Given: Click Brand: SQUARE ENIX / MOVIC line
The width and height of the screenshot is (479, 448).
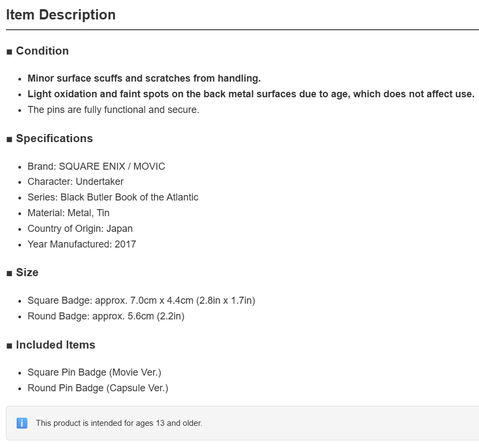Looking at the screenshot, I should click(96, 166).
